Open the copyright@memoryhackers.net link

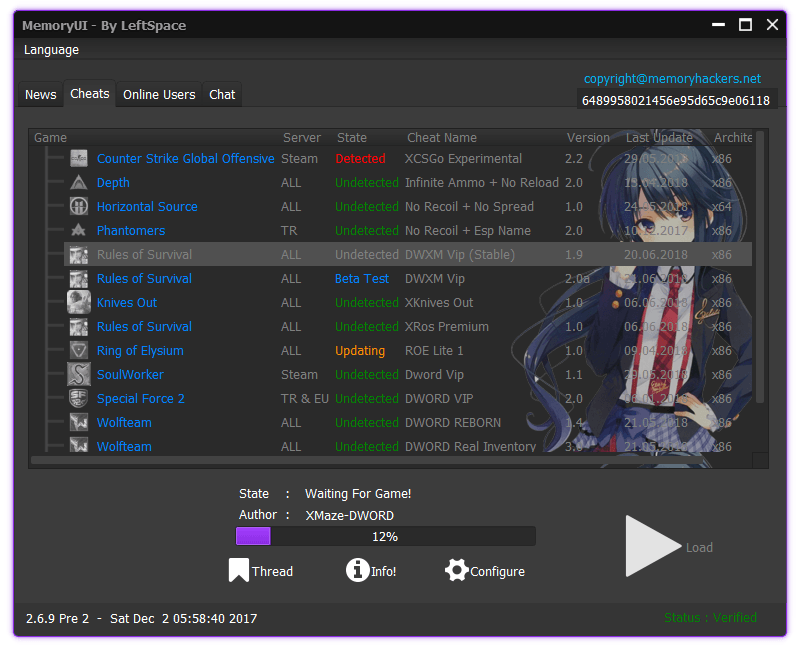click(x=672, y=78)
